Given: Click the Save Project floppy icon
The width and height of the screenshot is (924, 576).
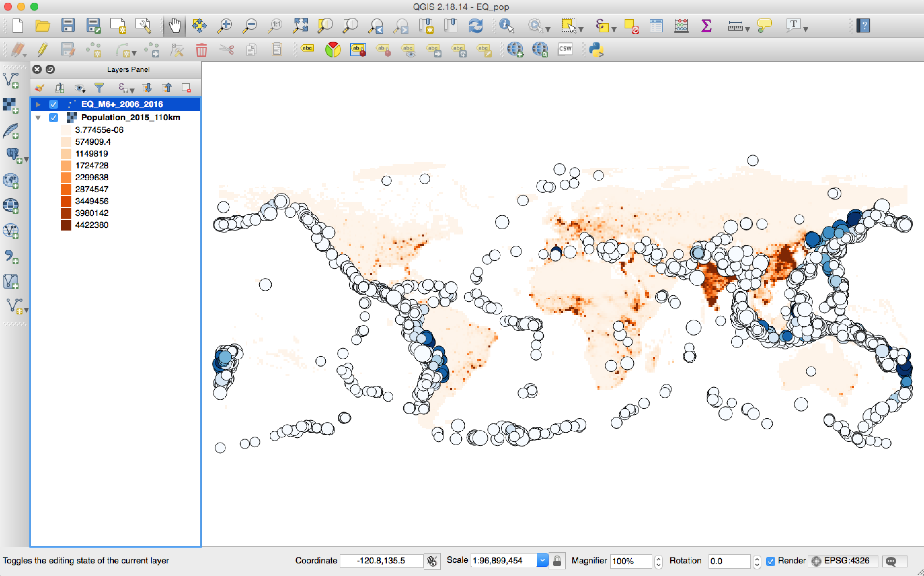Looking at the screenshot, I should (x=68, y=26).
